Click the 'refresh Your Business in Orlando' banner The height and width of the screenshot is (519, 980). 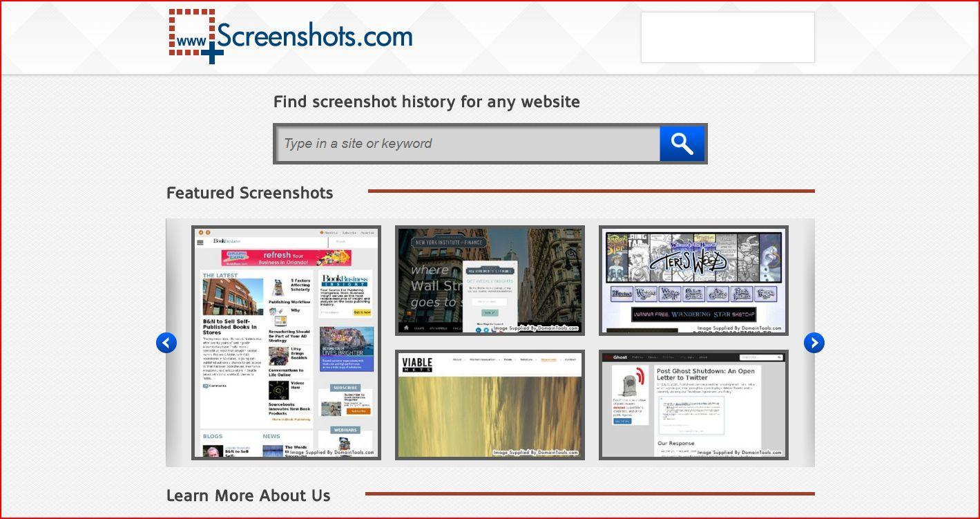pyautogui.click(x=286, y=258)
